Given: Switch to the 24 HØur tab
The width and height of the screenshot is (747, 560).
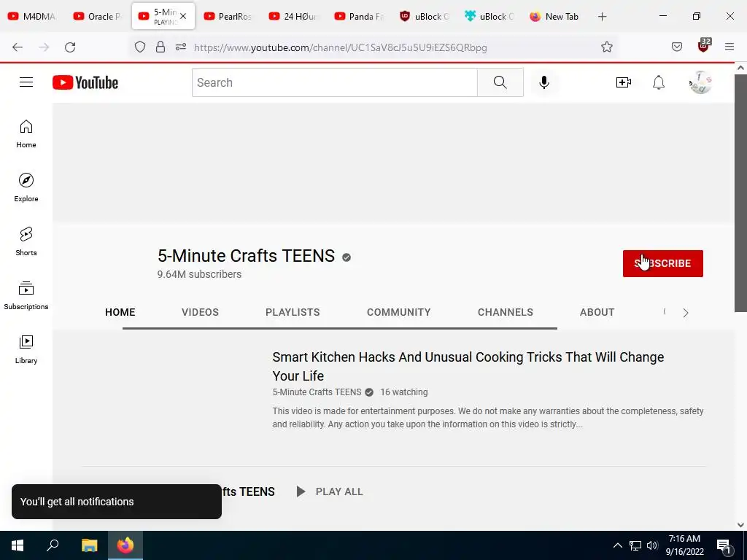Looking at the screenshot, I should click(293, 16).
